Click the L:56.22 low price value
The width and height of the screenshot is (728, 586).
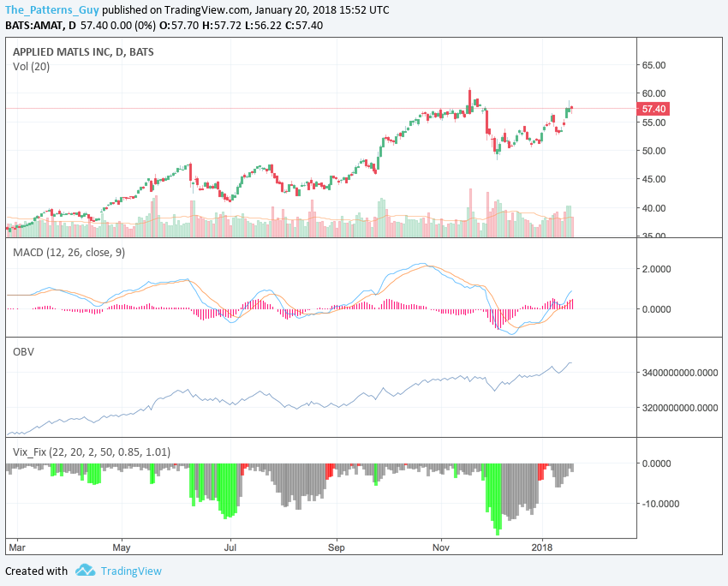click(263, 26)
